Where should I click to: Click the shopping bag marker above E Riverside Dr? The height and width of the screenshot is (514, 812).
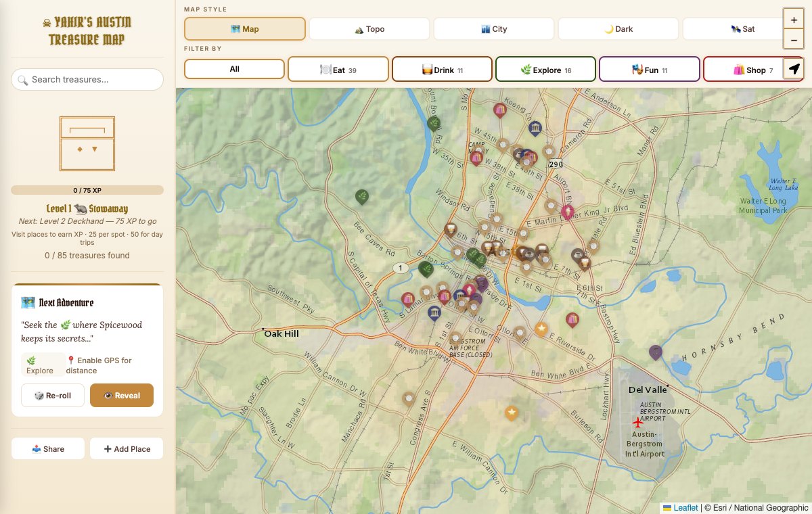[x=572, y=319]
